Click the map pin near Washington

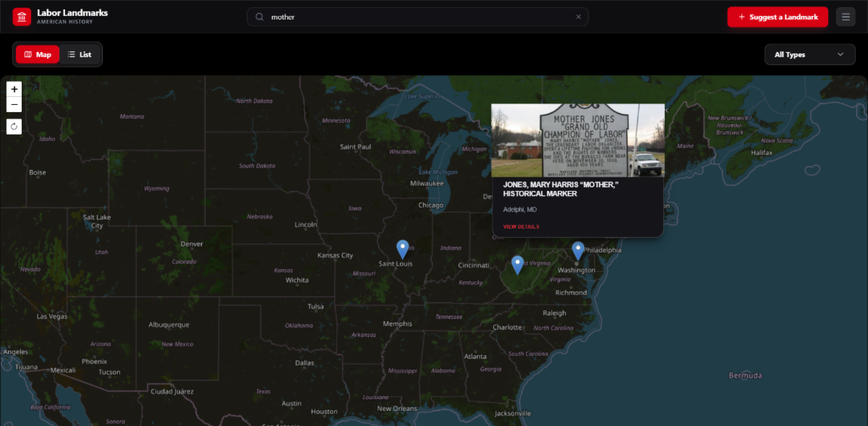(x=578, y=250)
